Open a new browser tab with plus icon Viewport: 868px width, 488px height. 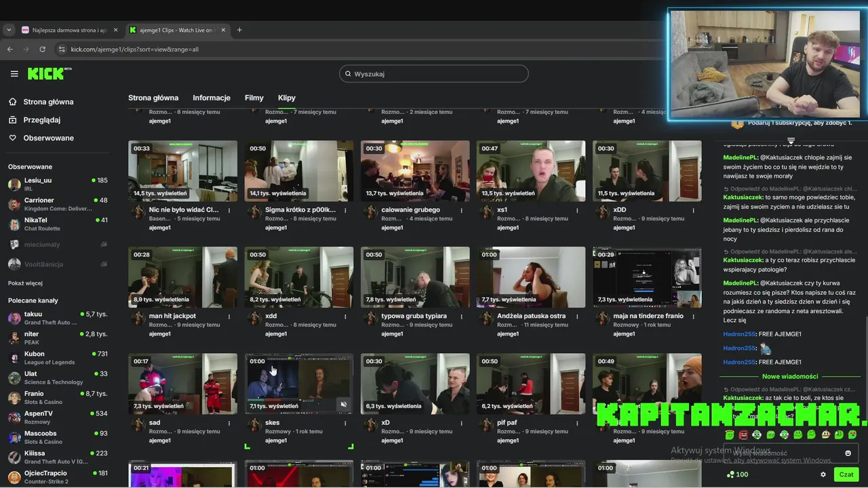coord(239,30)
